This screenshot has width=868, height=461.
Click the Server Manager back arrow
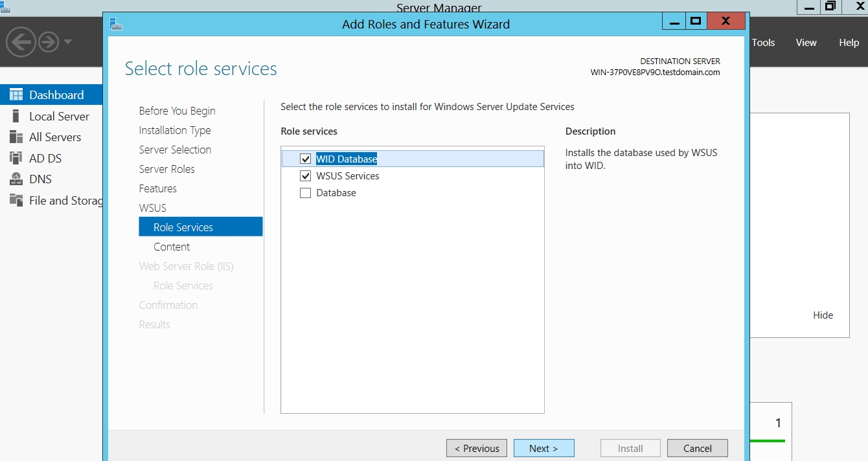coord(19,43)
